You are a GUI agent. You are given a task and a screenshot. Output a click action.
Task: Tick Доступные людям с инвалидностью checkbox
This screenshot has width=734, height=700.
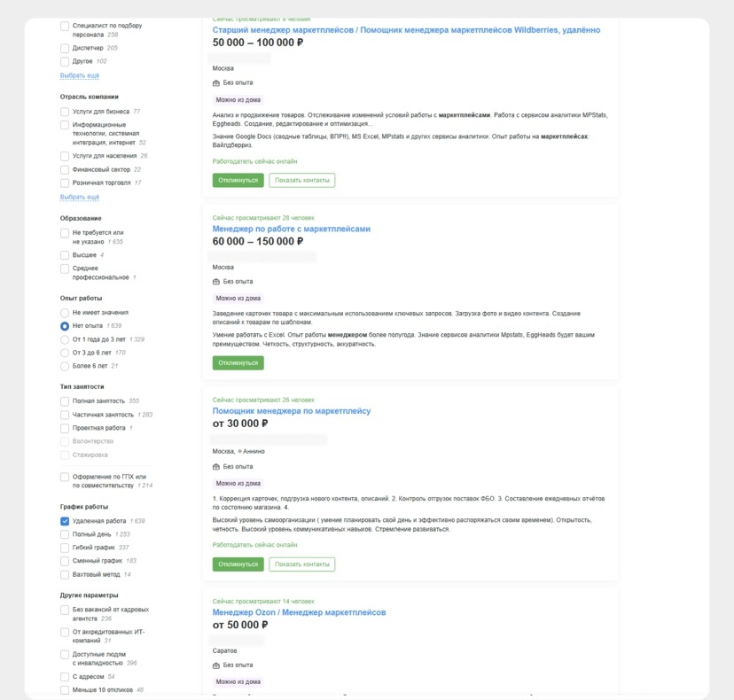point(65,654)
